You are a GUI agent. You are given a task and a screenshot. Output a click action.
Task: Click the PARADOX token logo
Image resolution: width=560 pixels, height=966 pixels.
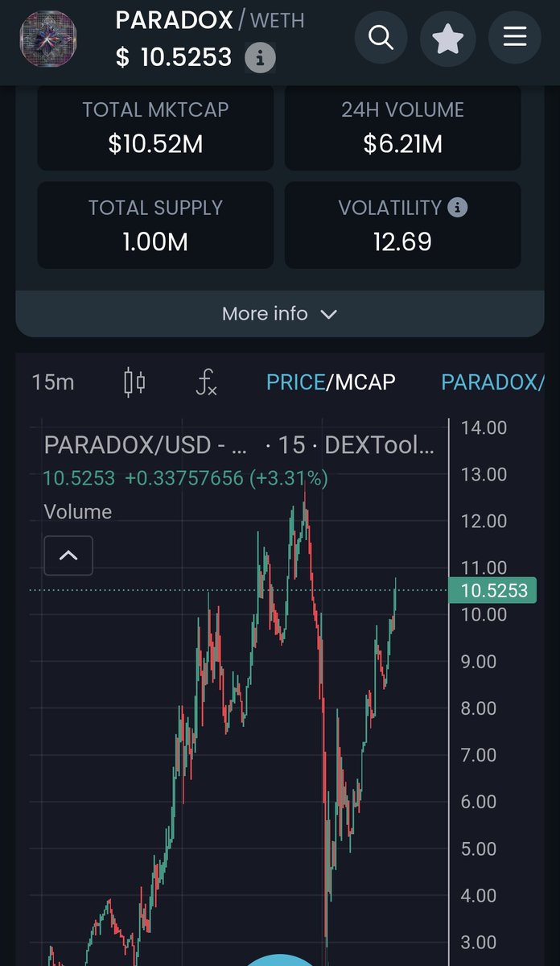tap(47, 39)
